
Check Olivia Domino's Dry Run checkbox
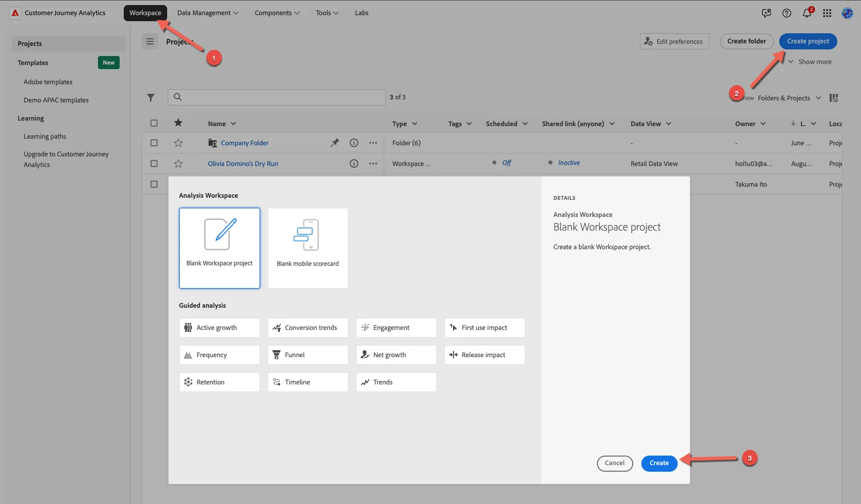click(154, 163)
